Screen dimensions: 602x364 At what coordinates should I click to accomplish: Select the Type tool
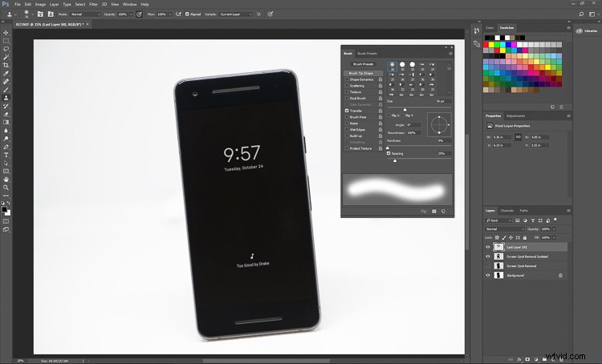[x=6, y=155]
